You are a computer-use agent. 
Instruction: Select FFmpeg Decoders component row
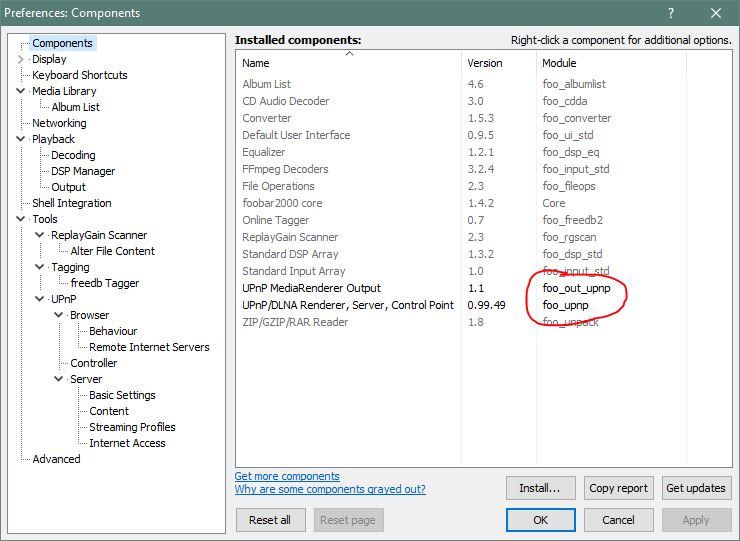tap(484, 169)
